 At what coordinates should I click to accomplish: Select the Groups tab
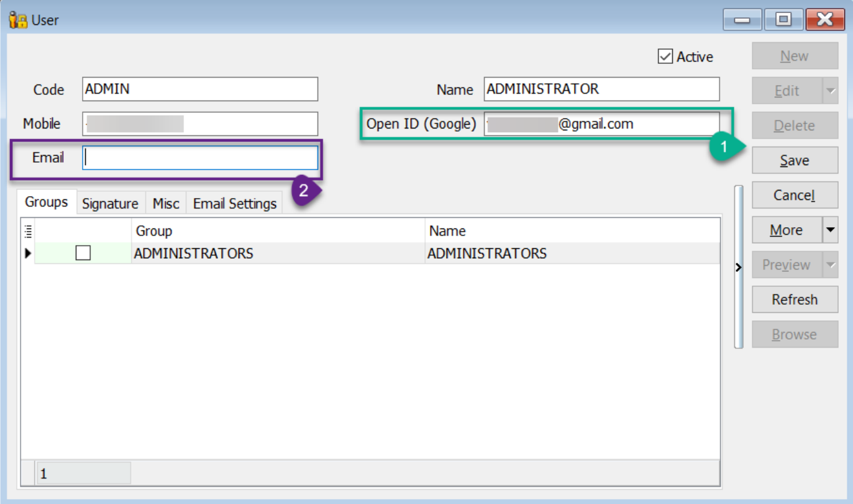[x=47, y=202]
